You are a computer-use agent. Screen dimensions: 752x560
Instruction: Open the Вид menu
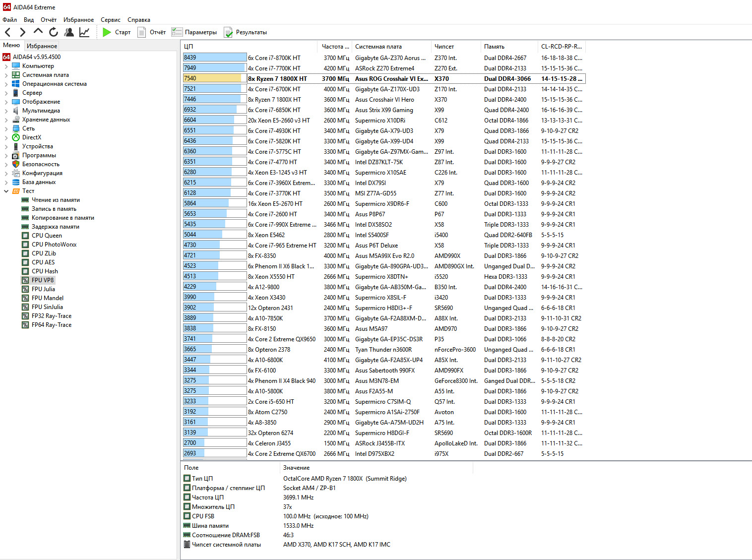coord(29,20)
